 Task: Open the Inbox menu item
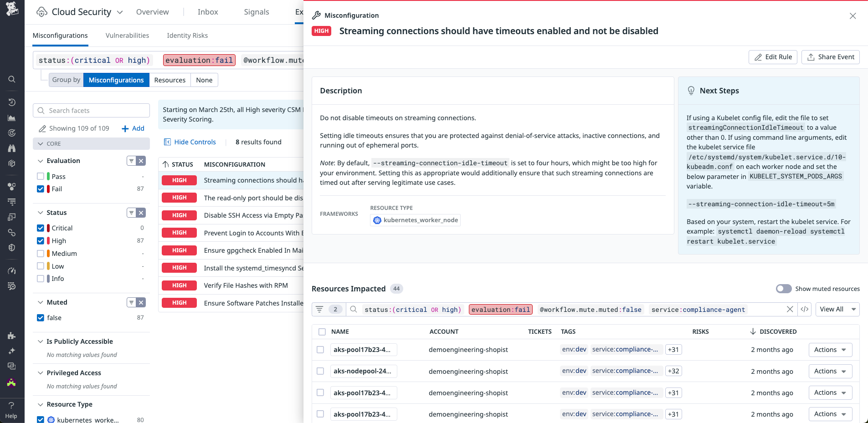click(x=208, y=12)
